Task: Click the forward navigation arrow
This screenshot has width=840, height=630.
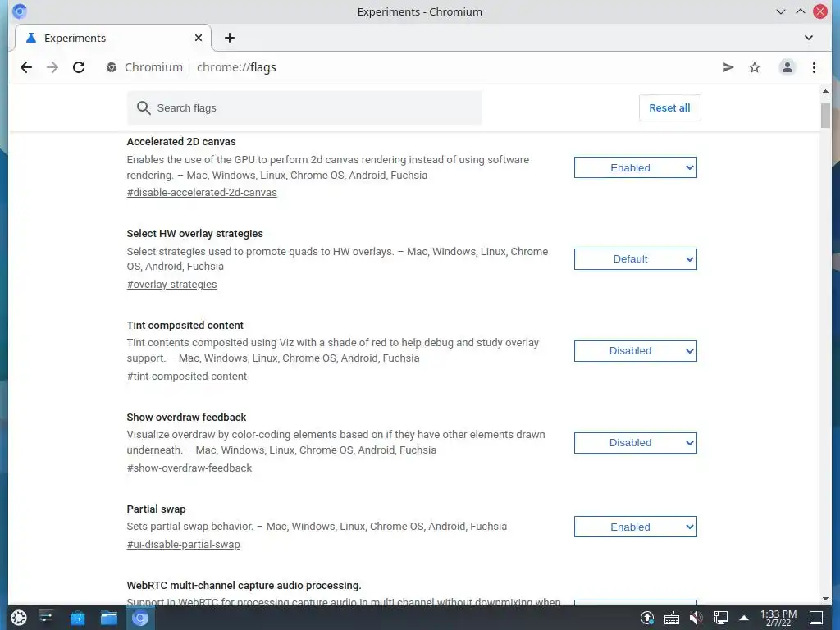Action: 52,67
